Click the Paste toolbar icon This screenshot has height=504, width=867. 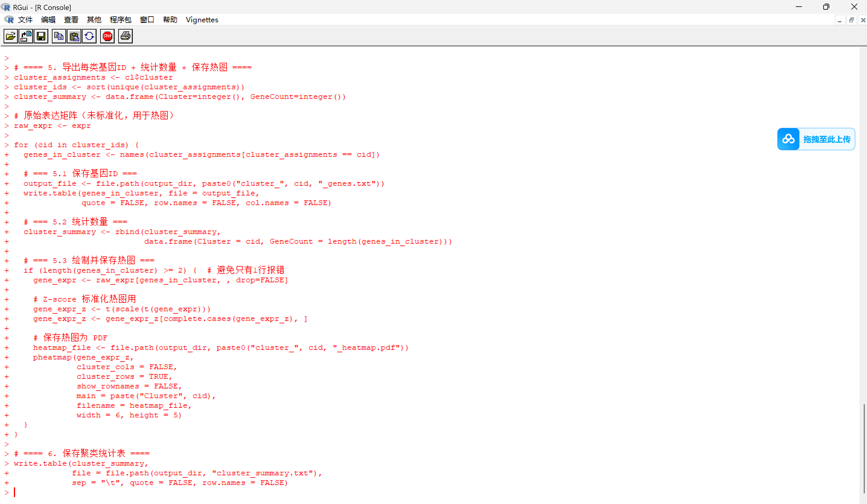click(x=74, y=36)
